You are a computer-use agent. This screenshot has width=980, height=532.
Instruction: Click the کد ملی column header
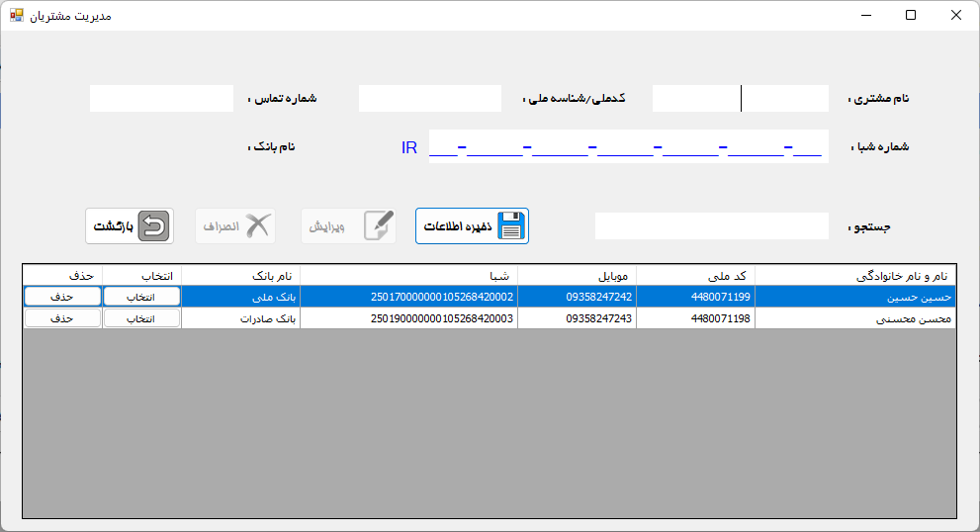click(695, 276)
